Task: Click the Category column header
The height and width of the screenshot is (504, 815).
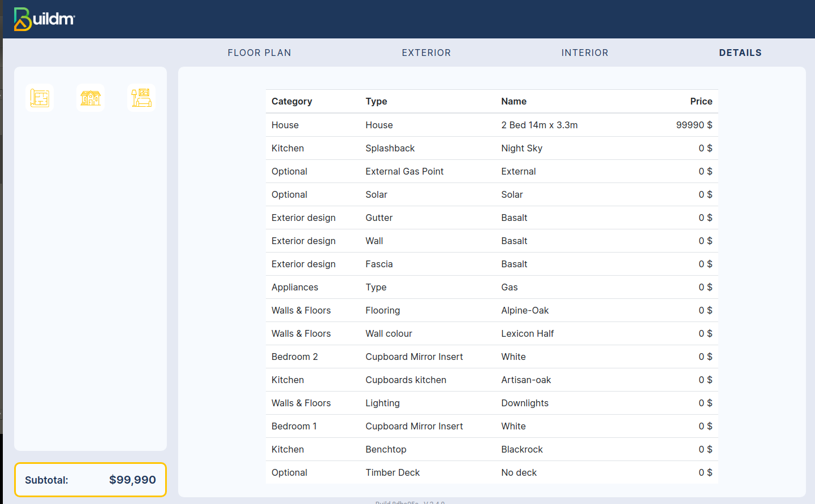Action: 291,101
